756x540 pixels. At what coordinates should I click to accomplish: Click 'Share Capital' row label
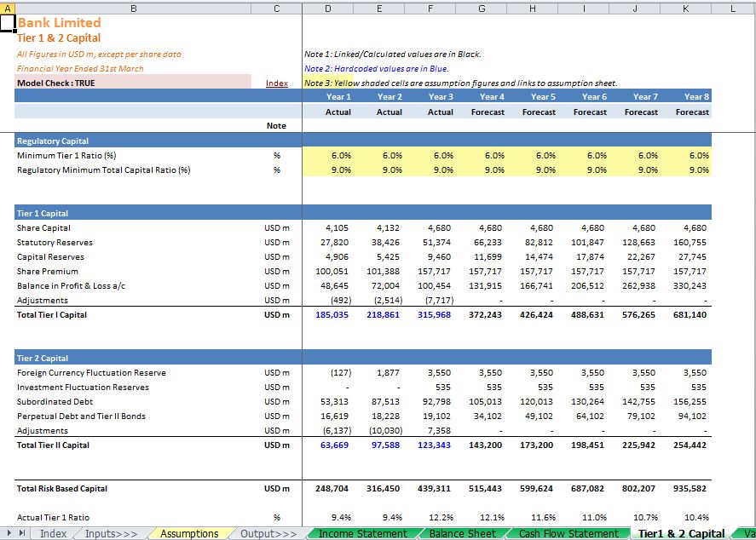[43, 228]
